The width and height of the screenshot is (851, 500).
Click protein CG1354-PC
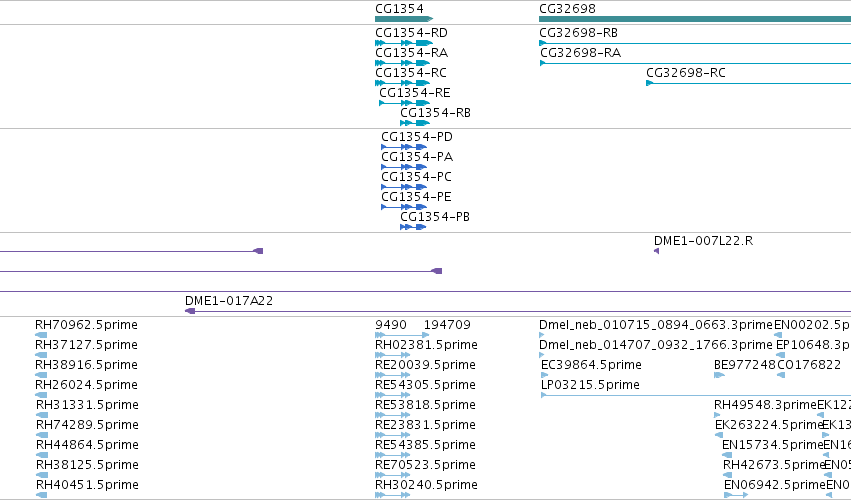point(416,178)
